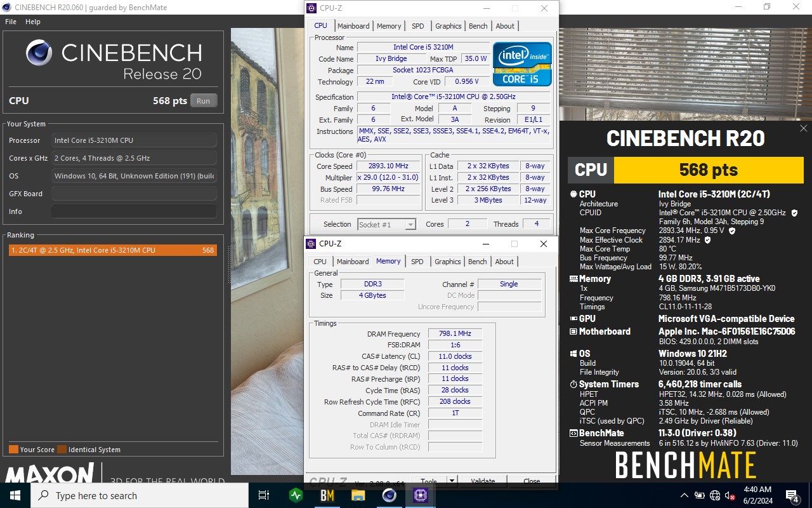The height and width of the screenshot is (508, 812).
Task: Click the verified shield next to CPUID
Action: pyautogui.click(x=794, y=213)
